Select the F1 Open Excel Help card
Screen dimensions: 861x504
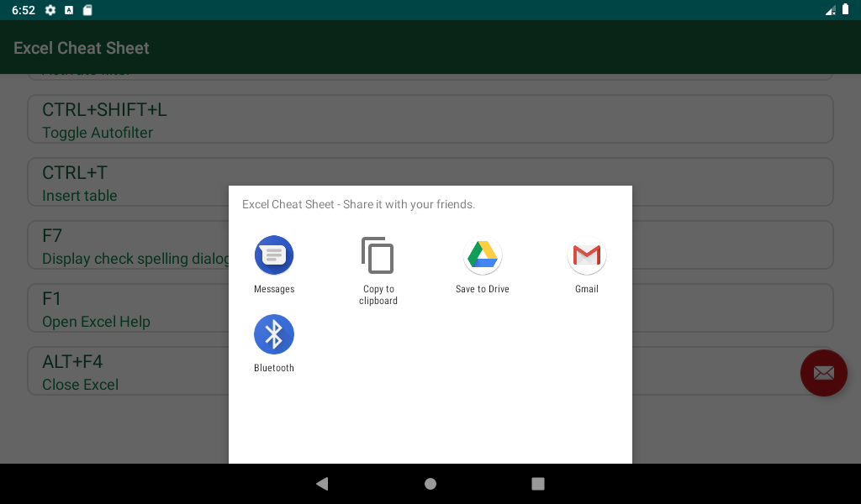coord(430,308)
